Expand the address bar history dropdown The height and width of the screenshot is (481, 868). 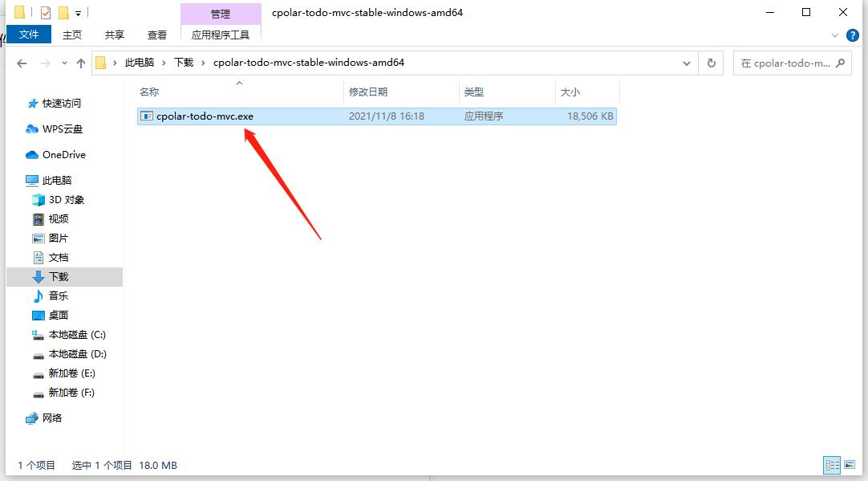click(687, 63)
